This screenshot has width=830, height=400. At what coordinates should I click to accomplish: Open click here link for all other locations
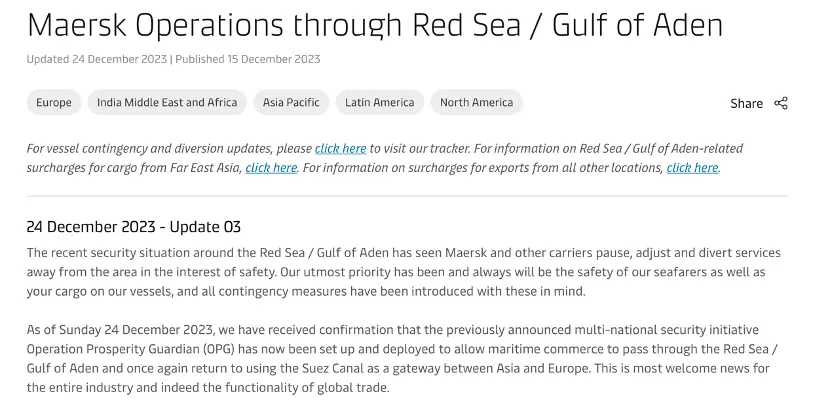(x=692, y=168)
